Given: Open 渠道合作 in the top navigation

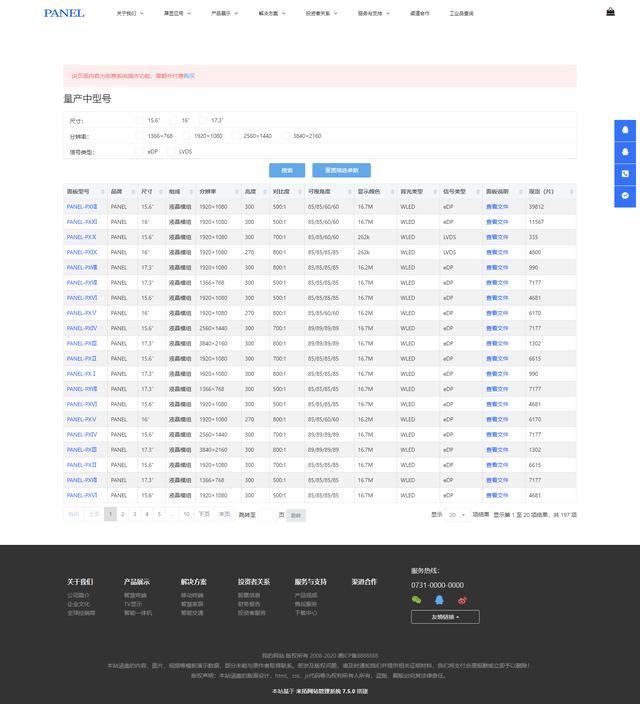Looking at the screenshot, I should (419, 13).
